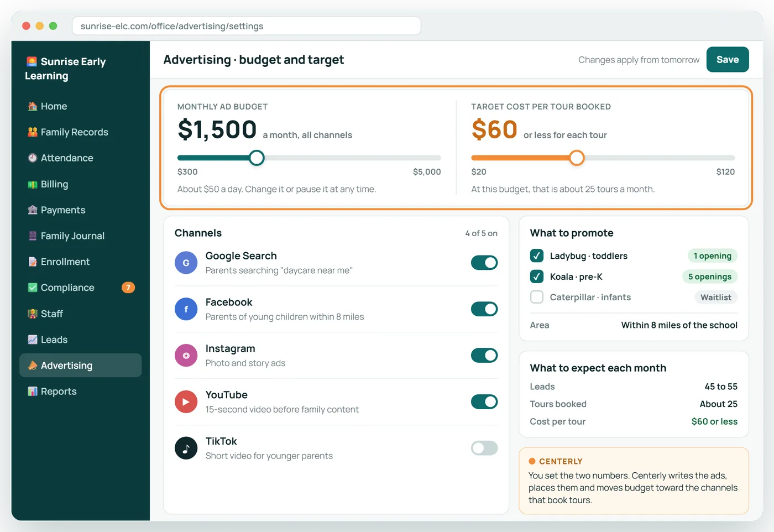
Task: Uncheck the Koala pre-K checkbox
Action: click(x=536, y=277)
